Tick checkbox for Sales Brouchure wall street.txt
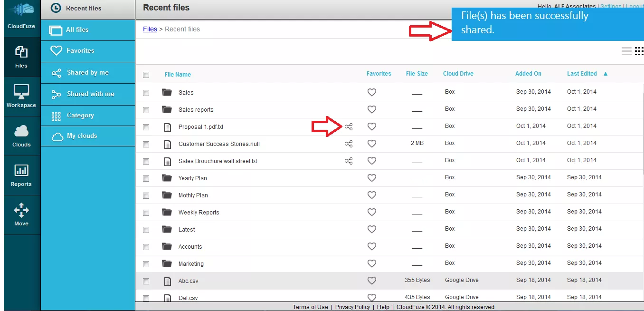 pyautogui.click(x=146, y=161)
